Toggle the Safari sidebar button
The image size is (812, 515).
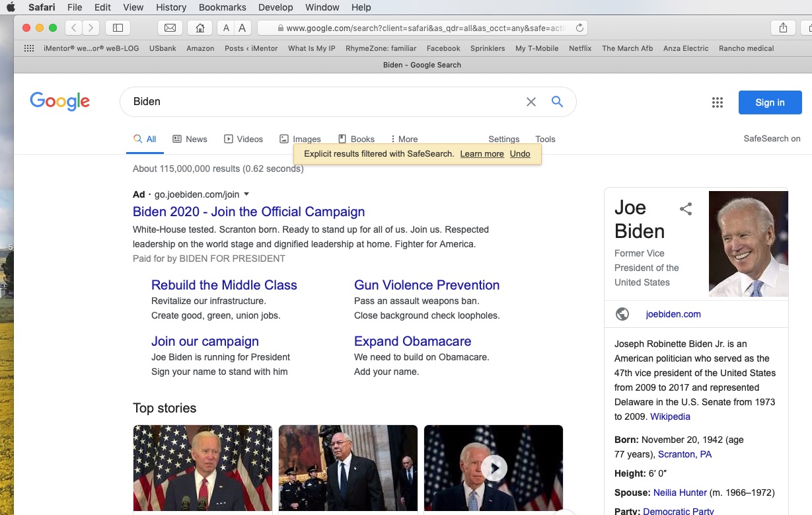click(118, 28)
